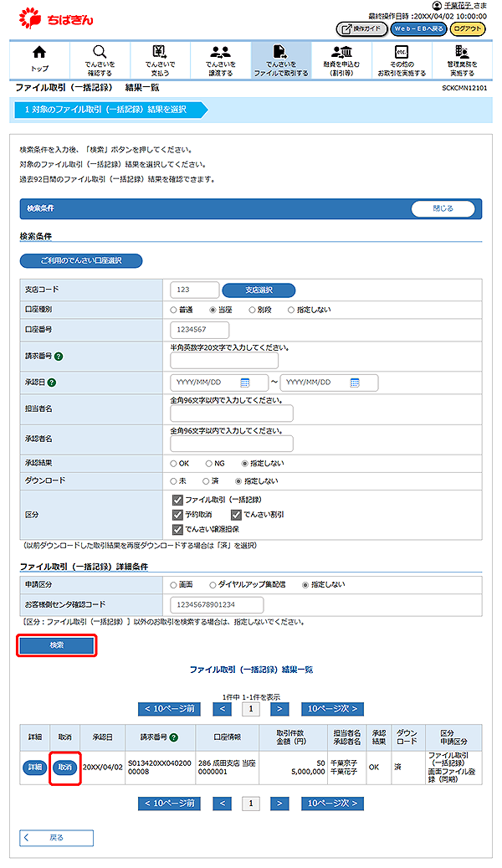Open 融資を申込む(割引等) menu
502x868 pixels.
341,59
